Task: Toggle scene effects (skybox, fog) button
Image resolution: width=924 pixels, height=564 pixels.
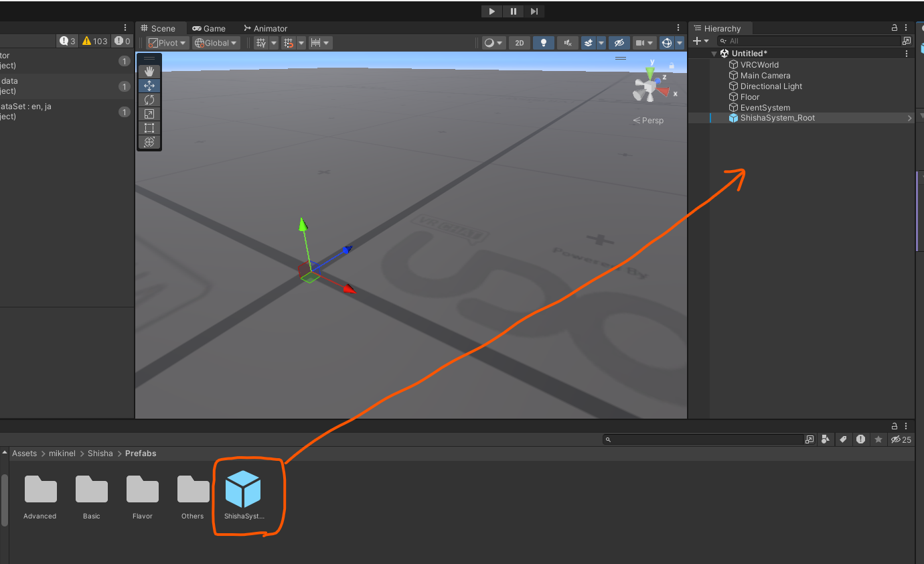Action: 589,43
